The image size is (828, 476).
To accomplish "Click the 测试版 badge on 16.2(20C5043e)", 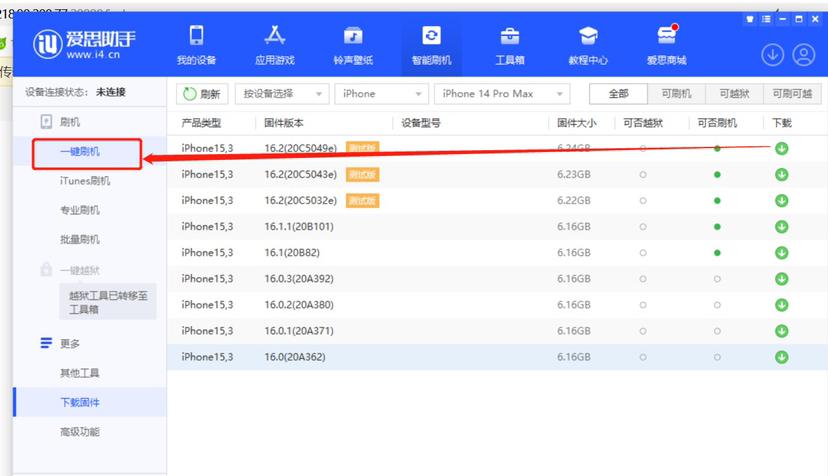I will (362, 174).
